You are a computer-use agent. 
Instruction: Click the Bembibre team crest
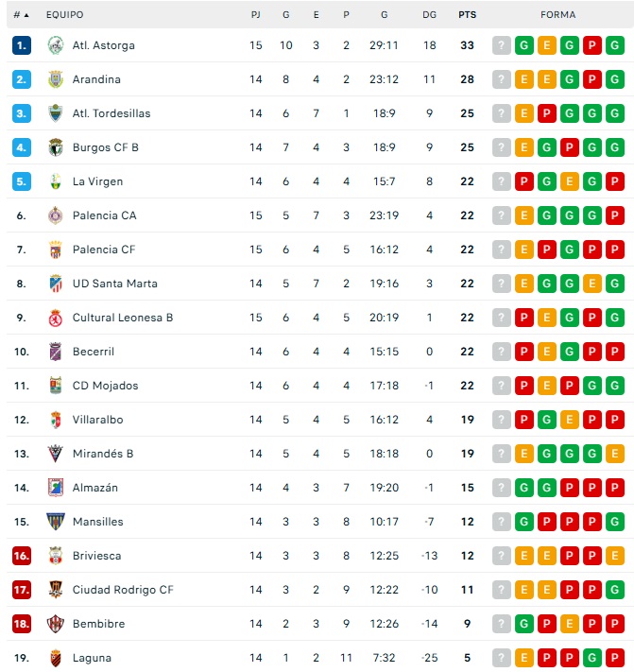pos(55,624)
